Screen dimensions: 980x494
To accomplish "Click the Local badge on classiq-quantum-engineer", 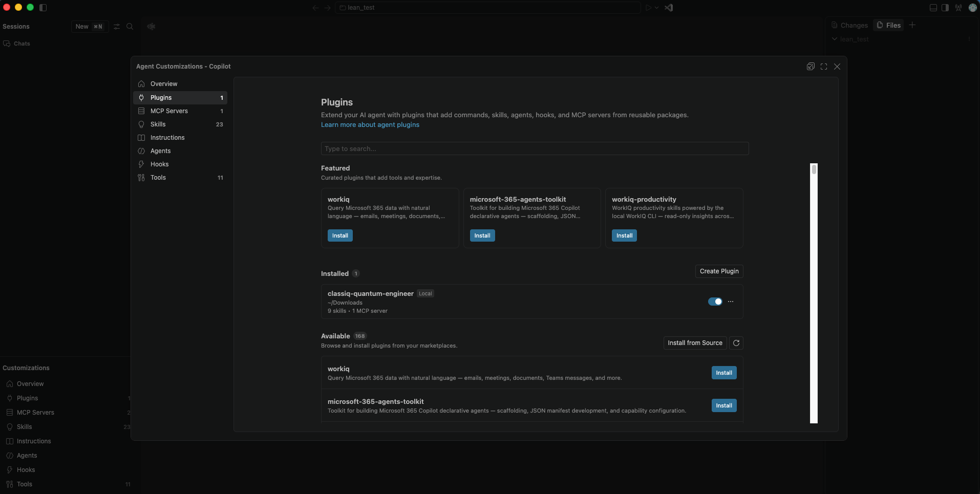I will point(425,293).
